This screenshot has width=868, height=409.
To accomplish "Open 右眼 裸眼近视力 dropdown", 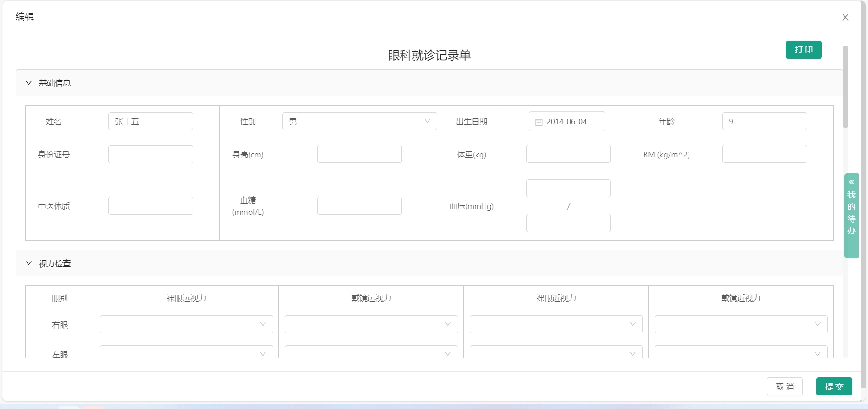I will (x=556, y=324).
